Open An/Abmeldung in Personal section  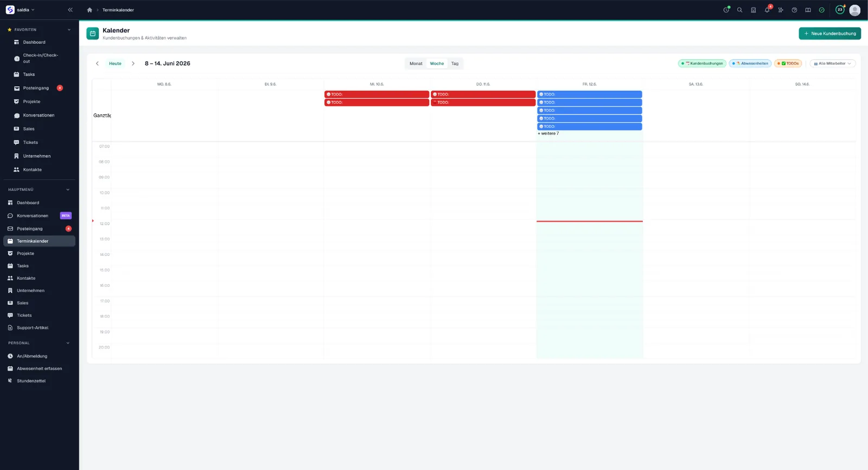click(x=39, y=356)
